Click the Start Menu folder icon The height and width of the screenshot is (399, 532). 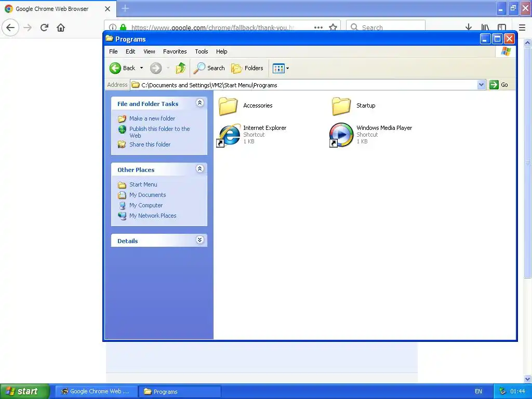tap(122, 185)
